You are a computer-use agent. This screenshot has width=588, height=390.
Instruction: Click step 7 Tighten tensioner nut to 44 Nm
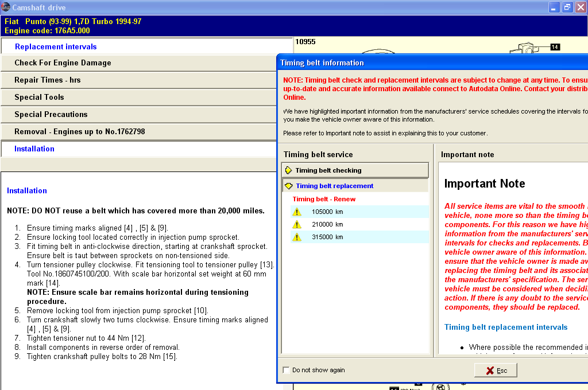pyautogui.click(x=86, y=338)
